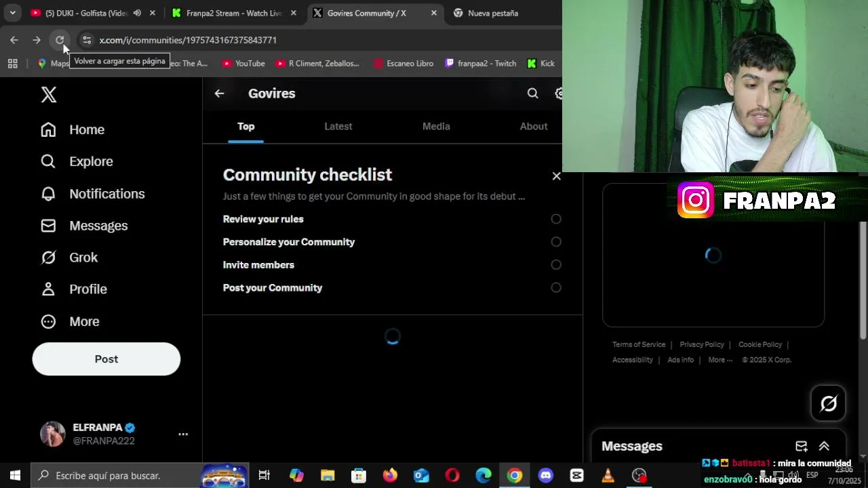
Task: Toggle the Invite members circle
Action: click(x=556, y=265)
